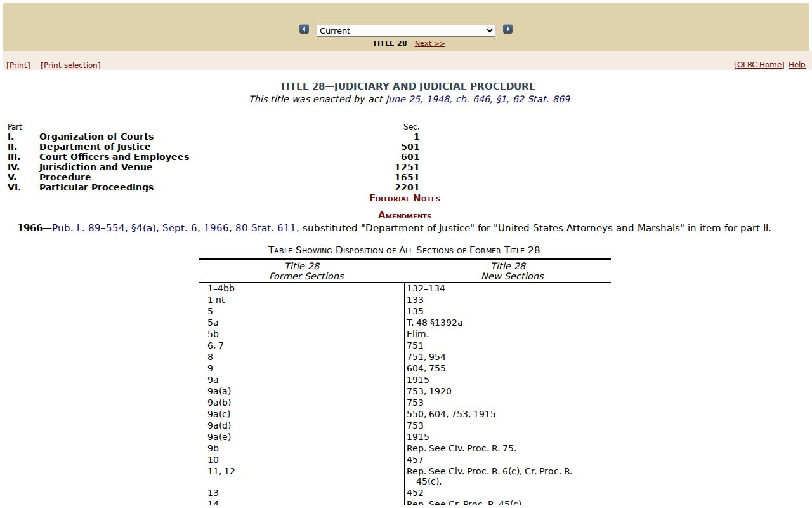Click former section cell 9a(d)
Image resolution: width=812 pixels, height=508 pixels.
(x=219, y=425)
